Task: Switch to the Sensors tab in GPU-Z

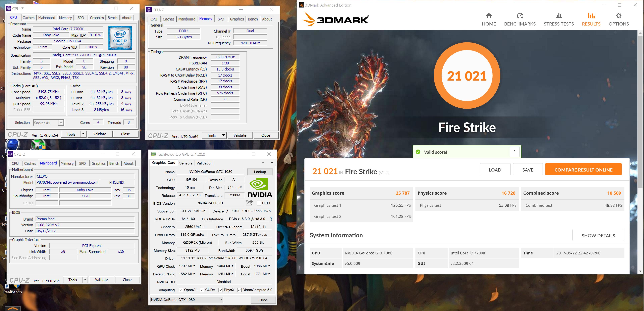Action: pyautogui.click(x=186, y=163)
